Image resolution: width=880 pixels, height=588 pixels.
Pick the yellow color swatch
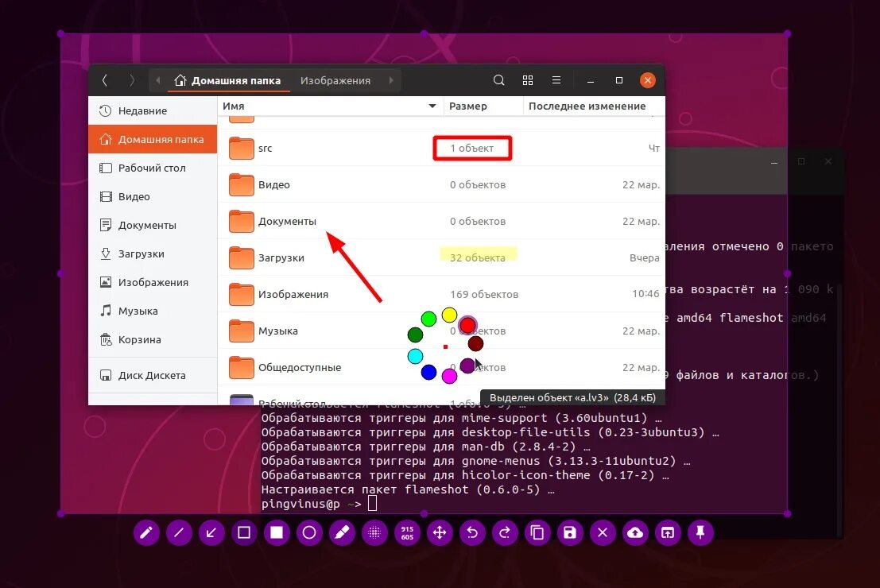click(x=449, y=315)
